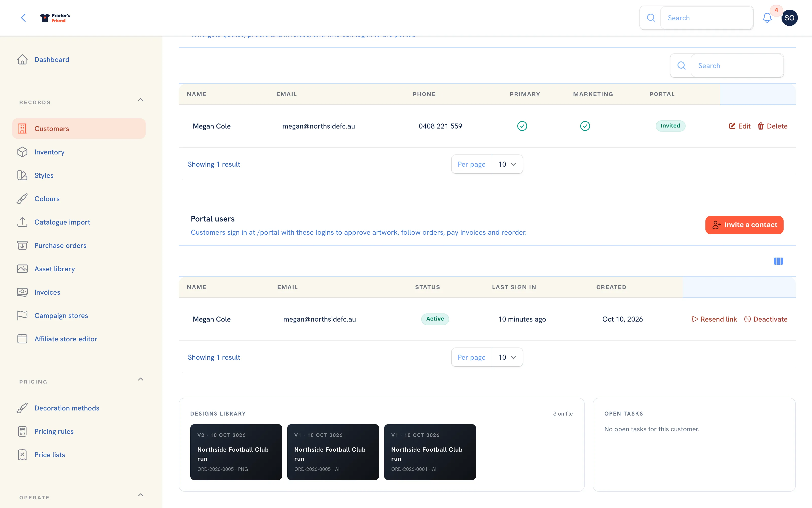This screenshot has height=508, width=812.
Task: Open the ORD-2026-0001 AI design card
Action: 430,452
